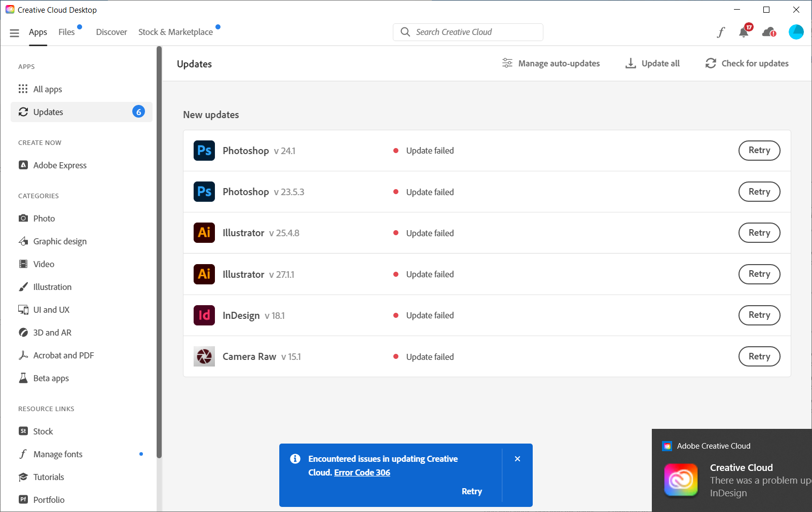Open the Error Code 306 link
The height and width of the screenshot is (512, 812).
361,472
